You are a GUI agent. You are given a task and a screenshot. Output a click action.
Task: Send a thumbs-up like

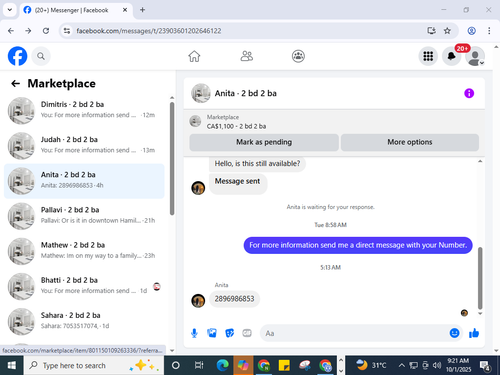pos(474,333)
